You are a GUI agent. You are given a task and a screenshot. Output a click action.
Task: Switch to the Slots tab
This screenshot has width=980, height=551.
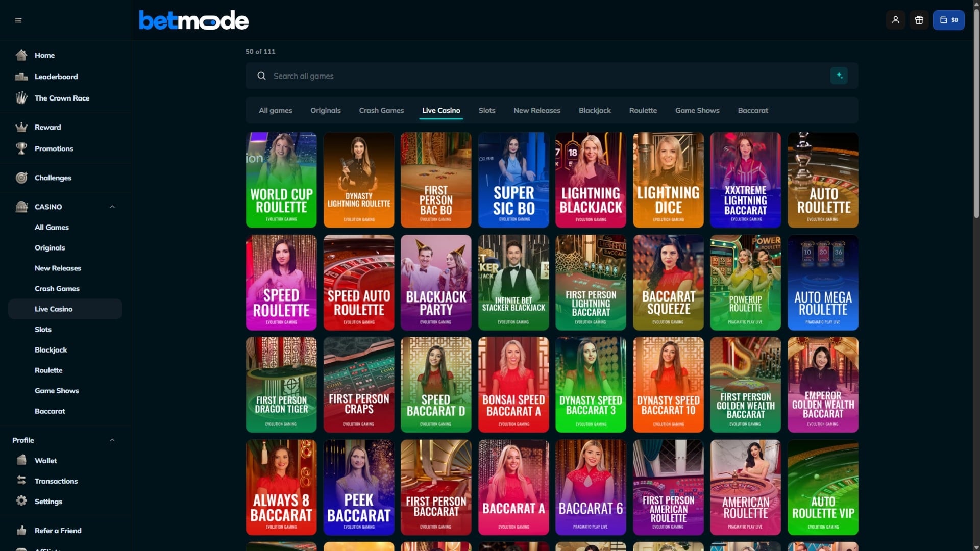(x=486, y=110)
